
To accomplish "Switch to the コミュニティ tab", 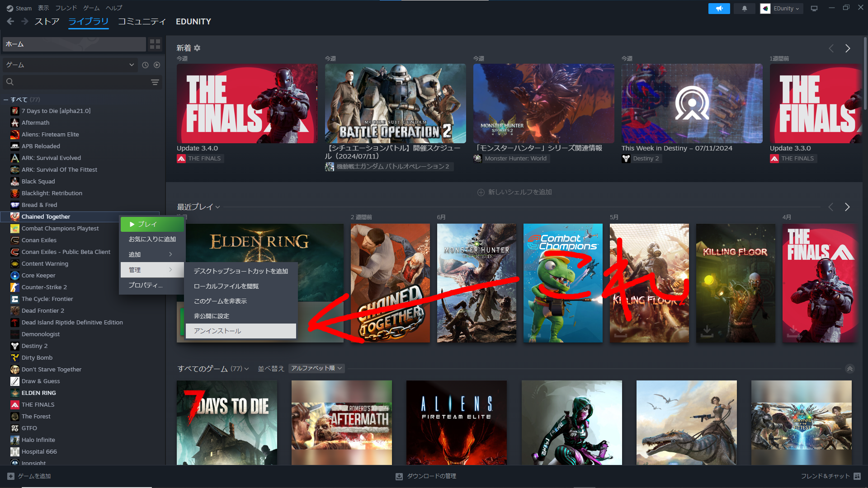I will click(142, 21).
